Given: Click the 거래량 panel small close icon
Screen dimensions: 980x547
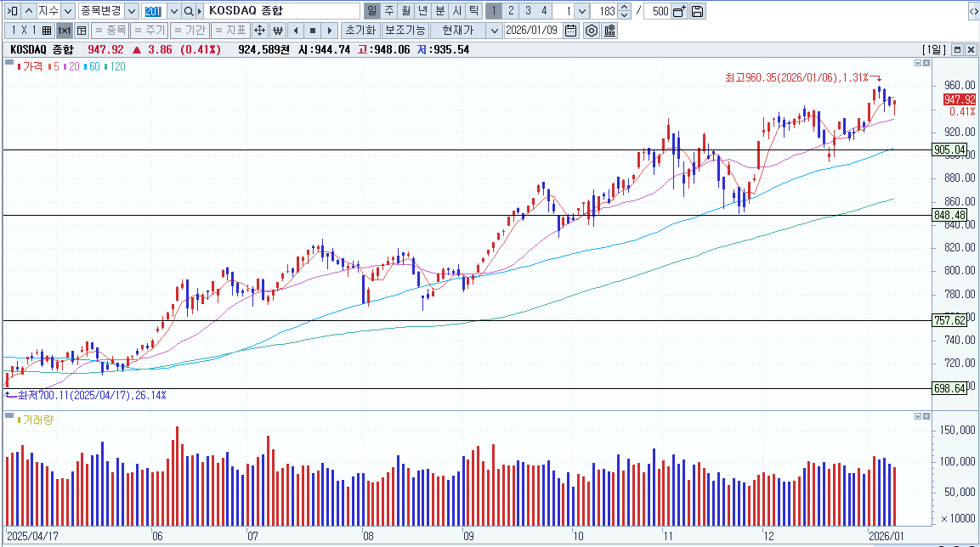Looking at the screenshot, I should pyautogui.click(x=926, y=416).
